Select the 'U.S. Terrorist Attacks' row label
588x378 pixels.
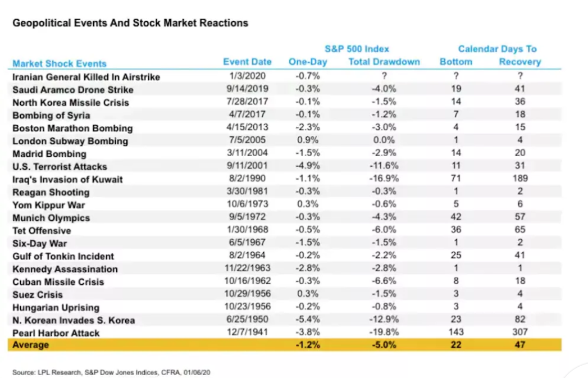tap(60, 167)
